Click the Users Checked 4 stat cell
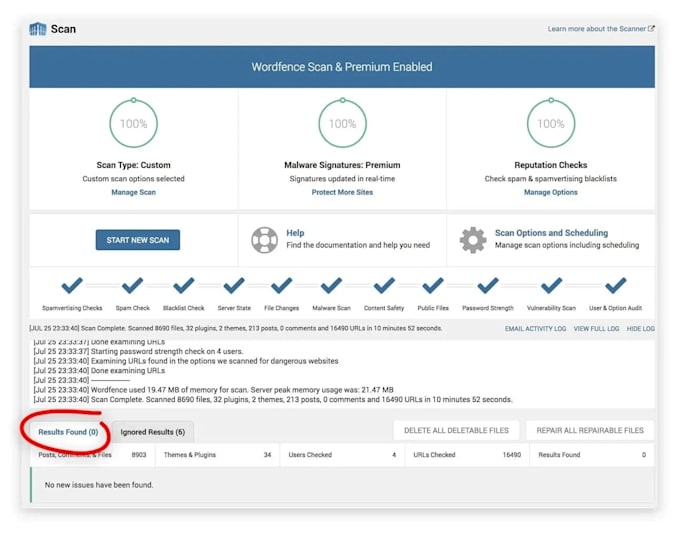Screen dimensions: 680x544 tap(342, 455)
